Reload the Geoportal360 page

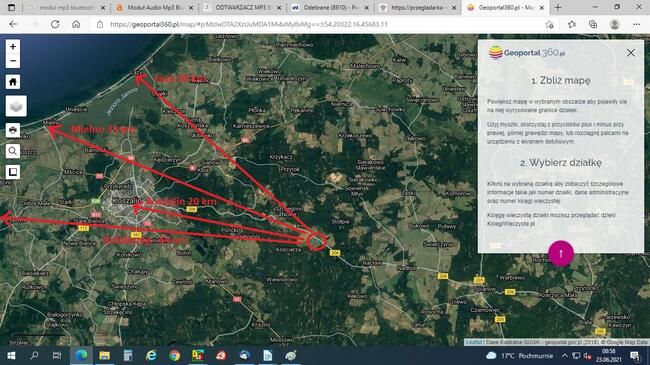(x=55, y=24)
